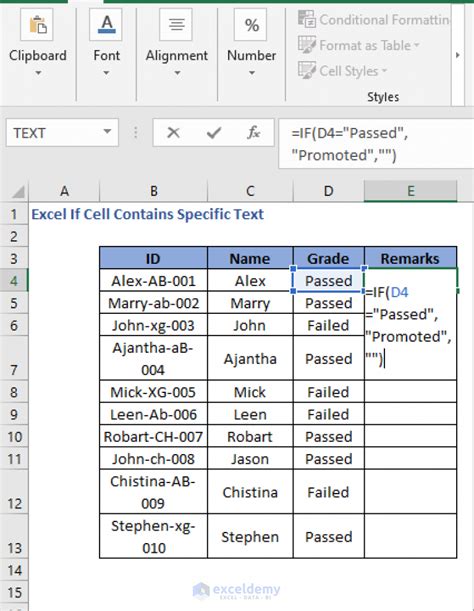This screenshot has height=611, width=474.
Task: Open the Name Box dropdown arrow
Action: 107,132
